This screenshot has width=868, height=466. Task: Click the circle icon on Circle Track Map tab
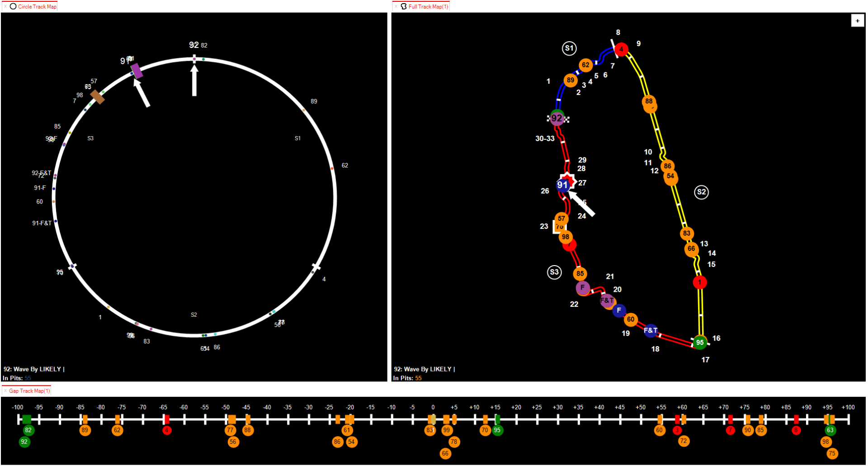click(x=13, y=6)
